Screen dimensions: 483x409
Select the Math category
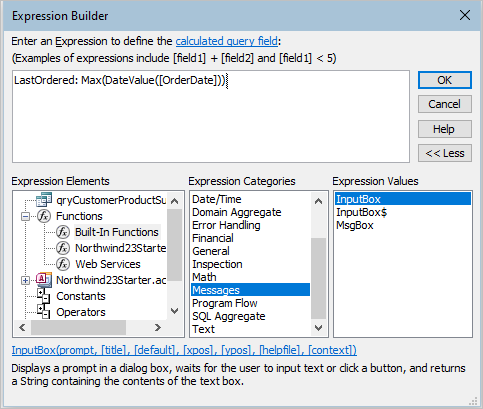[250, 277]
